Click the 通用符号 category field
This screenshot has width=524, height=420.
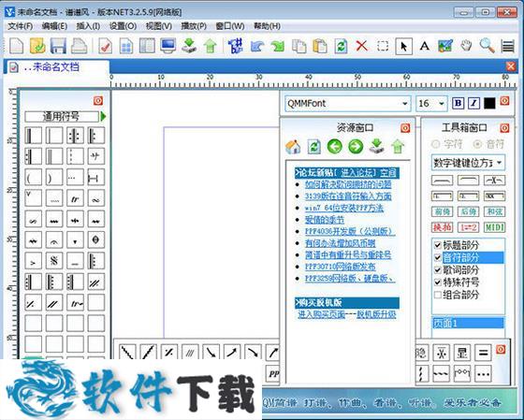tap(62, 116)
